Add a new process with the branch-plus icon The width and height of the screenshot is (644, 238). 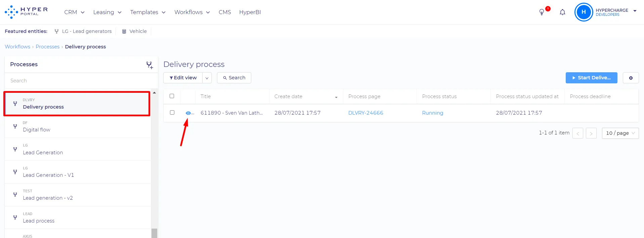(149, 65)
